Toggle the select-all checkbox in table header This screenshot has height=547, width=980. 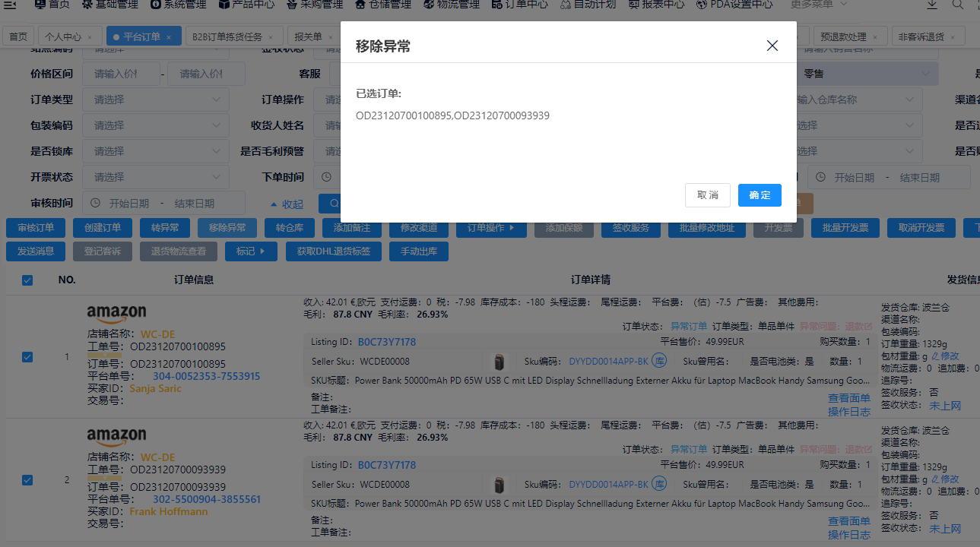[x=27, y=280]
